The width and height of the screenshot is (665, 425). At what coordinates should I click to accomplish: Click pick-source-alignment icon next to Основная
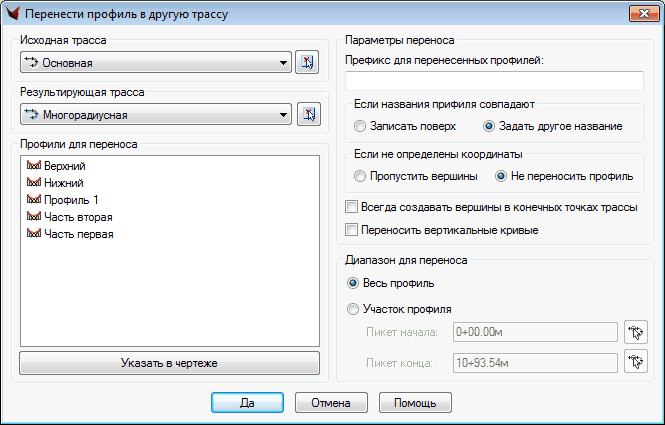pyautogui.click(x=307, y=63)
